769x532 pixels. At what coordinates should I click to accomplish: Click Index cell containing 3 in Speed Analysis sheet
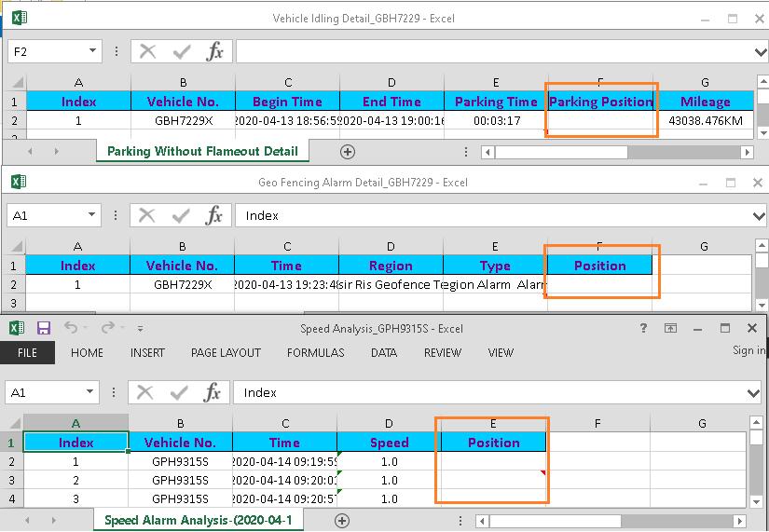[76, 498]
